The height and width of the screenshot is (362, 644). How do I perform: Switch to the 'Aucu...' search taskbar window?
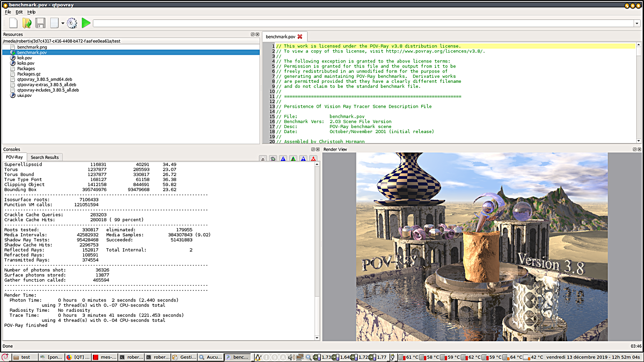[211, 357]
